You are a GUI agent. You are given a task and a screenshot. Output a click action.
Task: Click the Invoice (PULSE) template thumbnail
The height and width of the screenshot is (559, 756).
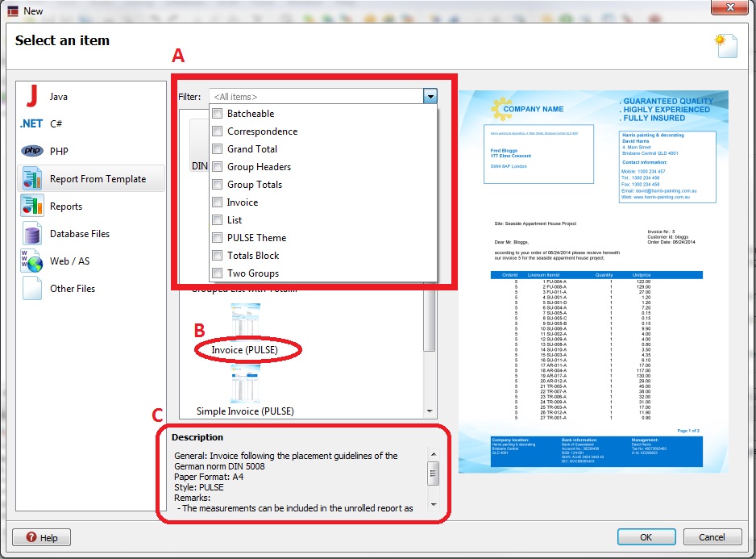click(245, 319)
